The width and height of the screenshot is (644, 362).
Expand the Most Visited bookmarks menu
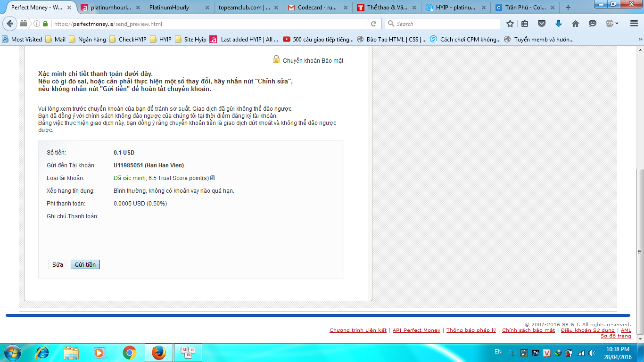(x=22, y=40)
